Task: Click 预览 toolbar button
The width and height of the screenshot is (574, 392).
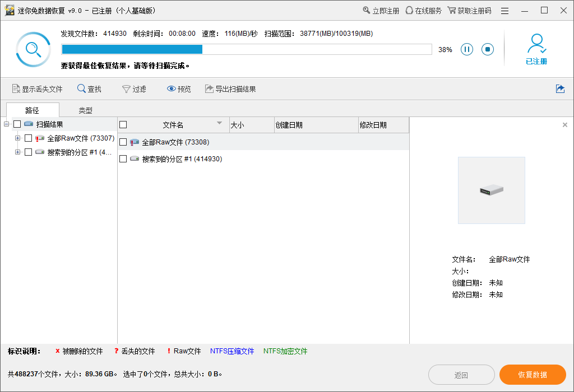Action: click(x=179, y=89)
